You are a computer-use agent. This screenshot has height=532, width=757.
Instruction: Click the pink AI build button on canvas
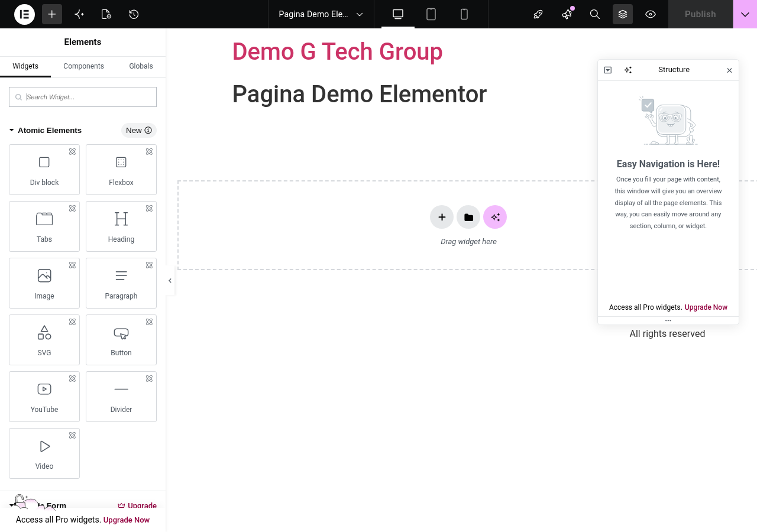pos(495,217)
